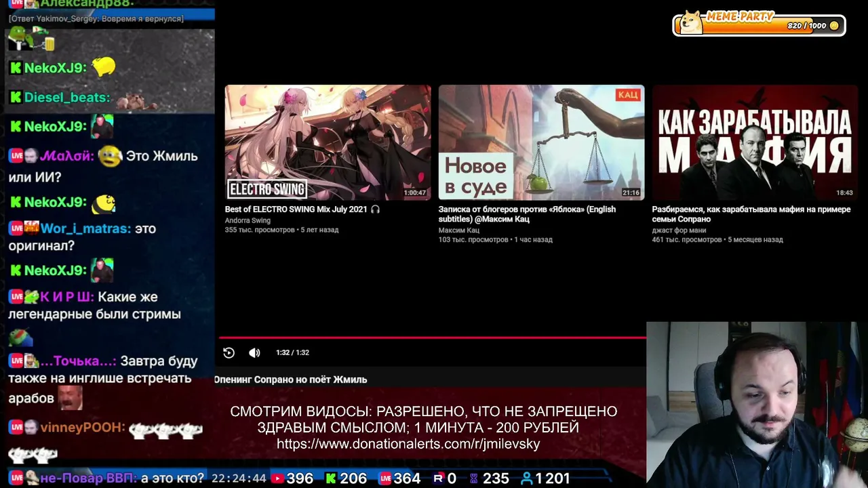Click the LIVE badge beside Wor_i_matras
The image size is (868, 488).
click(x=16, y=228)
